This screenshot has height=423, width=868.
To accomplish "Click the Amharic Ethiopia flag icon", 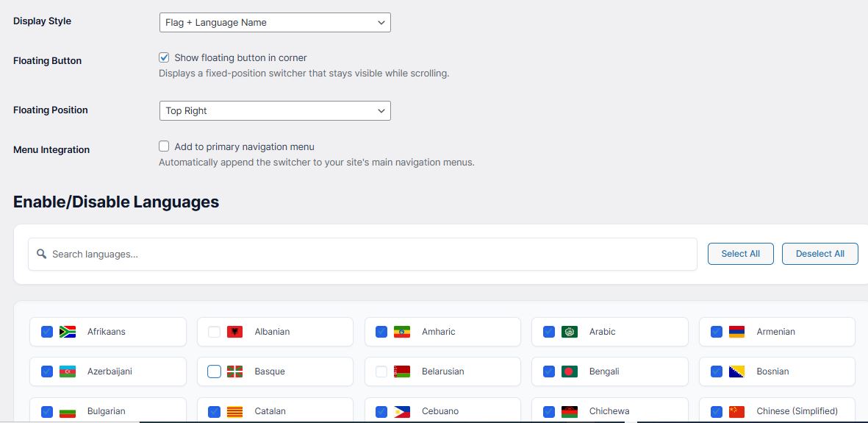I will [x=402, y=332].
